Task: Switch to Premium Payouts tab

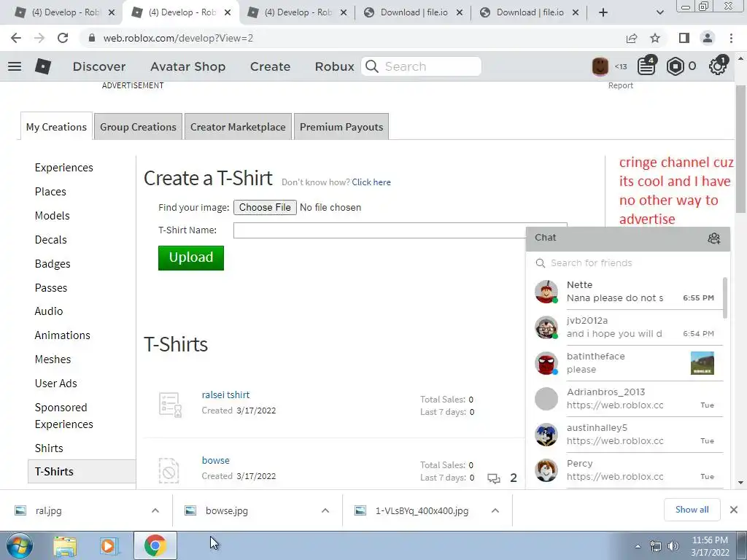Action: [x=341, y=127]
